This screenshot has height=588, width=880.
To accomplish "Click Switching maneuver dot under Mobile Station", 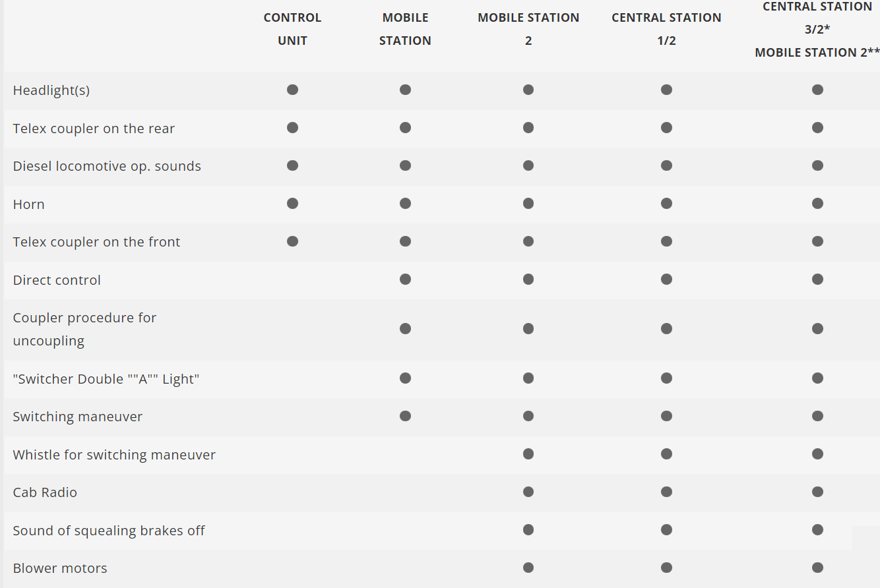I will (405, 416).
